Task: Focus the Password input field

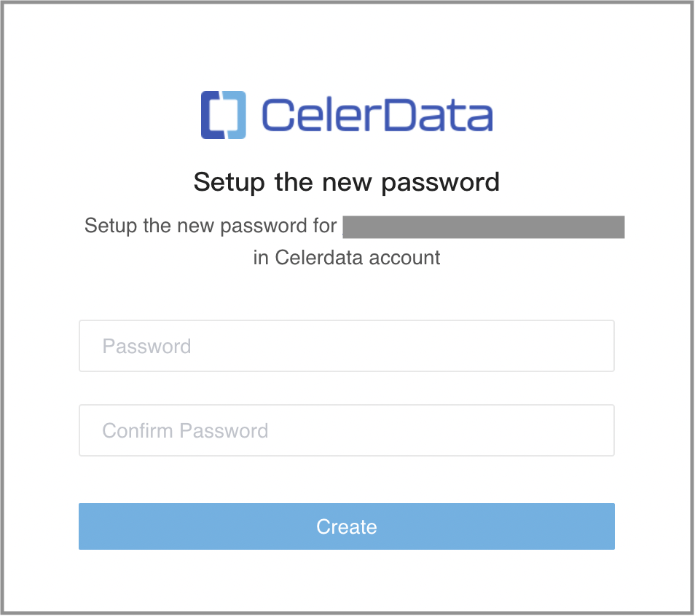Action: (x=347, y=346)
